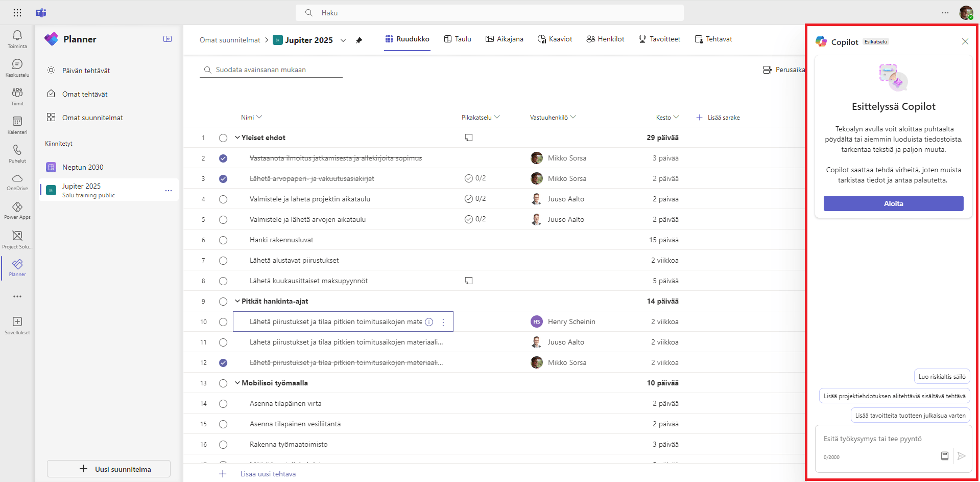This screenshot has height=482, width=980.
Task: Complete Valmistele ja lähetä projektin aikataulu
Action: (223, 199)
